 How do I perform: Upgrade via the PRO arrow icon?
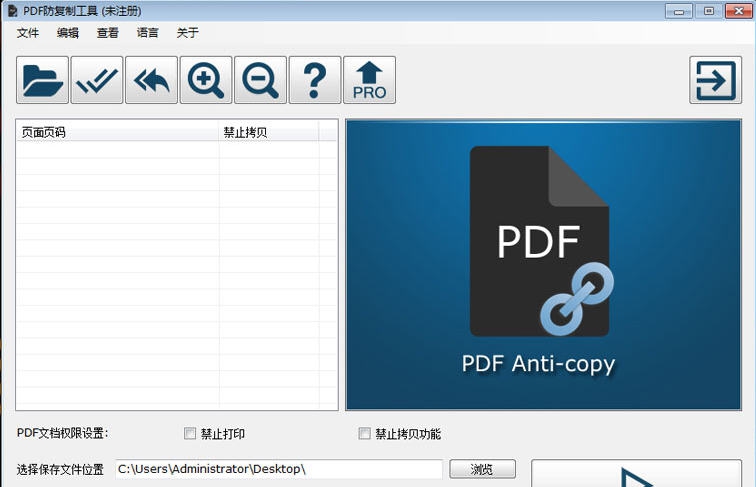369,80
